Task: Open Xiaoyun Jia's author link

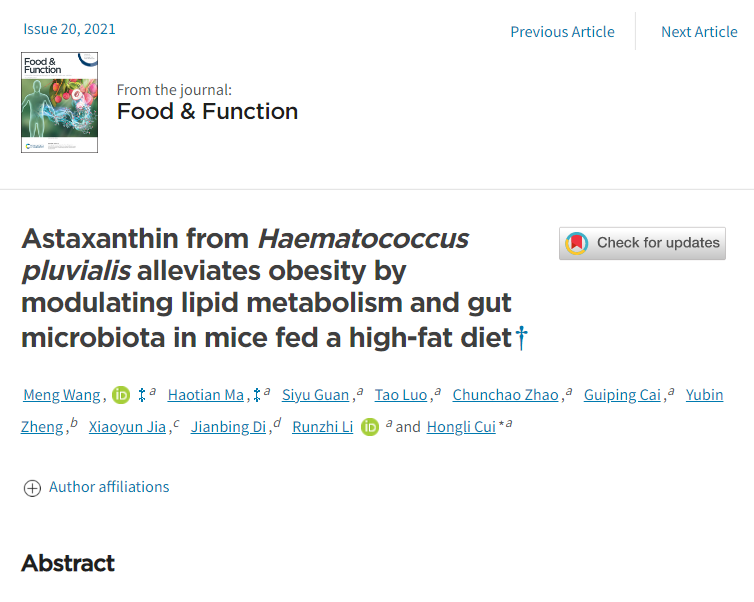Action: point(129,427)
